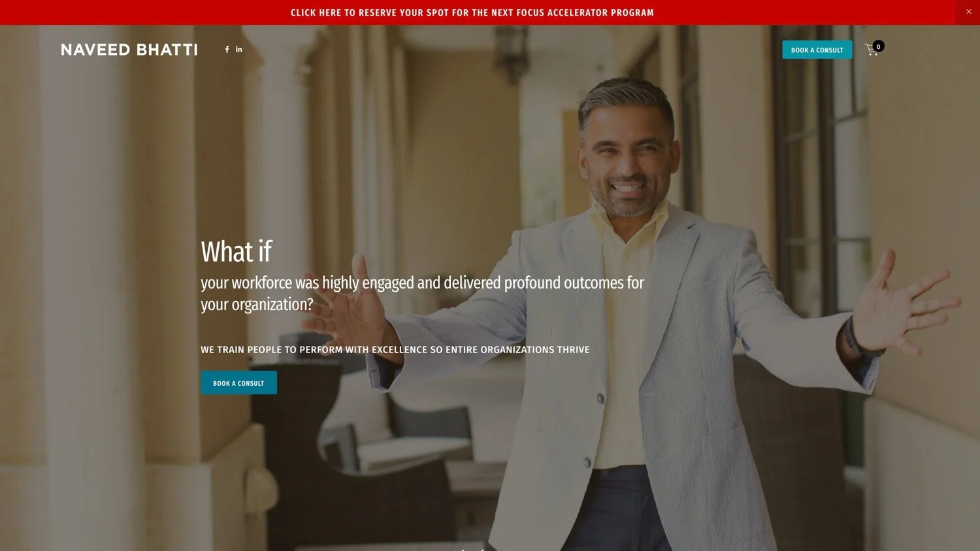Go home via Naveed Bhatti logo
Image resolution: width=980 pixels, height=551 pixels.
(x=129, y=50)
